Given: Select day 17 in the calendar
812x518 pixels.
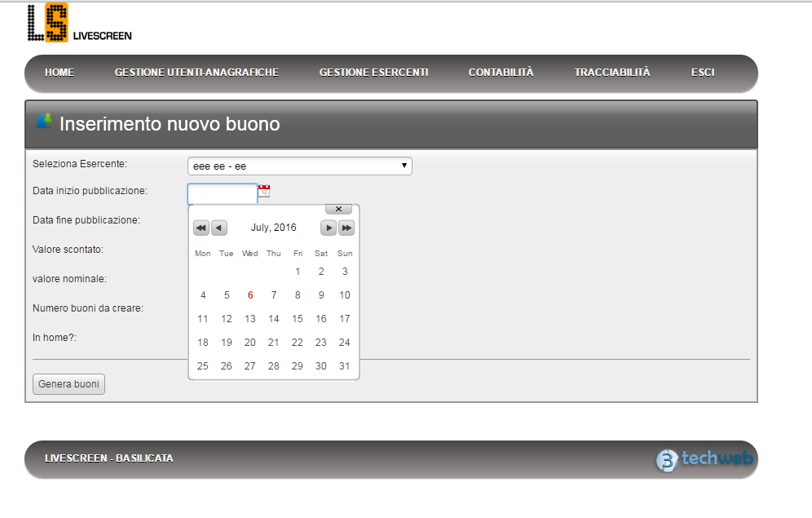Looking at the screenshot, I should [x=345, y=319].
